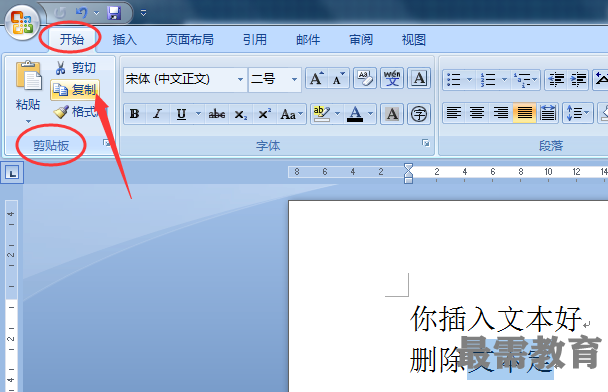
Task: Toggle superscript formatting
Action: (264, 114)
